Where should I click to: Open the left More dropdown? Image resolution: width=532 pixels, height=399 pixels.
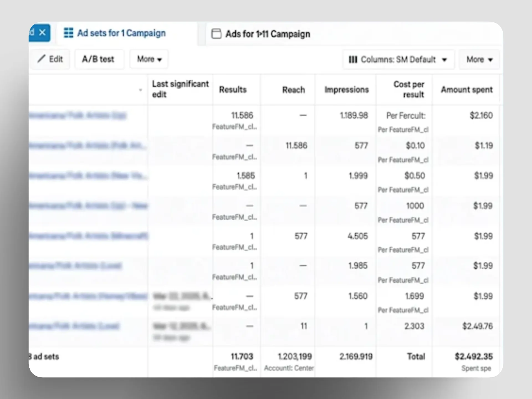click(x=149, y=59)
